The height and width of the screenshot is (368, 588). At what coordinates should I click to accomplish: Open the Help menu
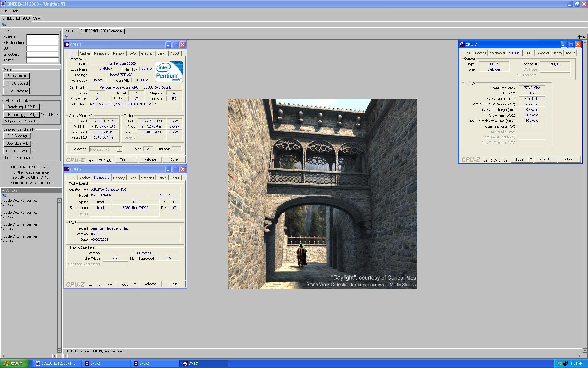pyautogui.click(x=15, y=11)
